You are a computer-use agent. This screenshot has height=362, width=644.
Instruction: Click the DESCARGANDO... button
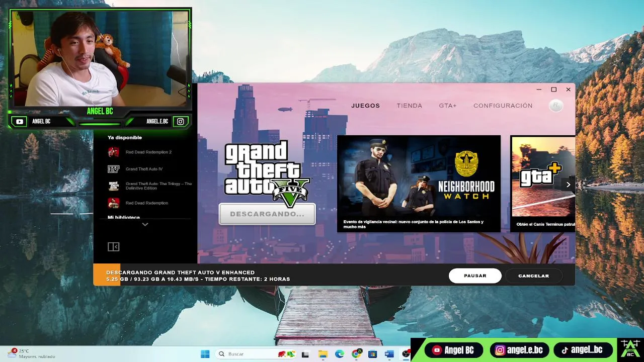pos(267,214)
